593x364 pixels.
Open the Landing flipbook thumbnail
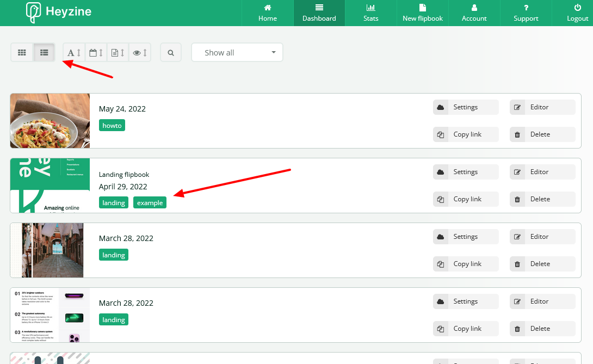pos(50,186)
